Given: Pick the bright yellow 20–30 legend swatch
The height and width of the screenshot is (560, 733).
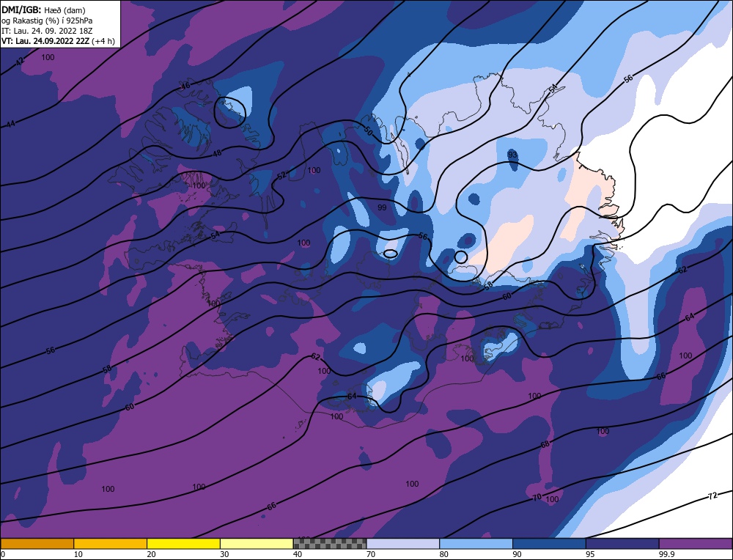Looking at the screenshot, I should (183, 544).
